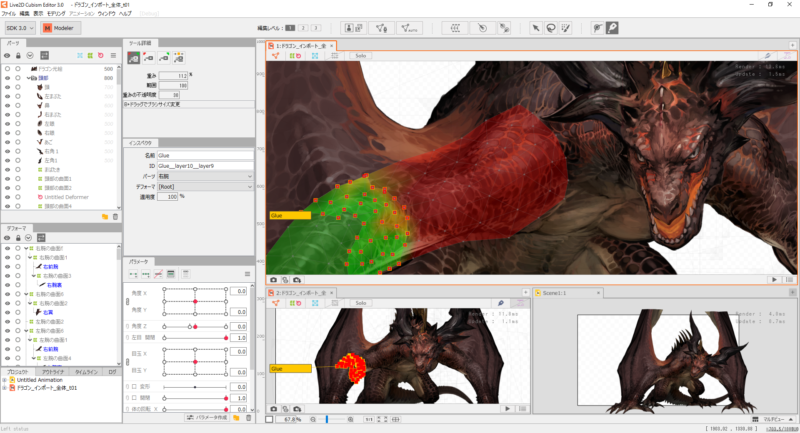Screen dimensions: 800x433
Task: Collapse 右腕の曲面3 in deformer tree
Action: point(34,275)
